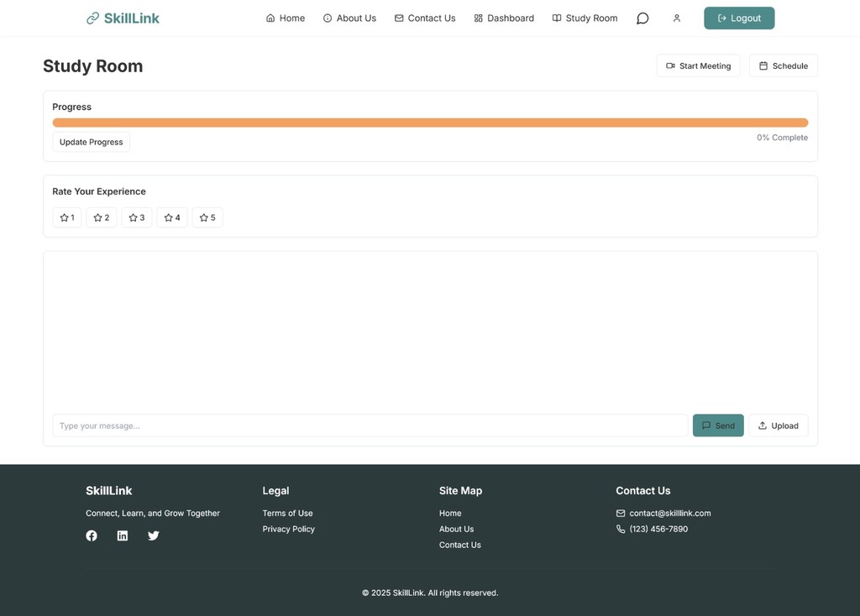
Task: Visit SkillLink's Twitter page icon
Action: tap(154, 535)
